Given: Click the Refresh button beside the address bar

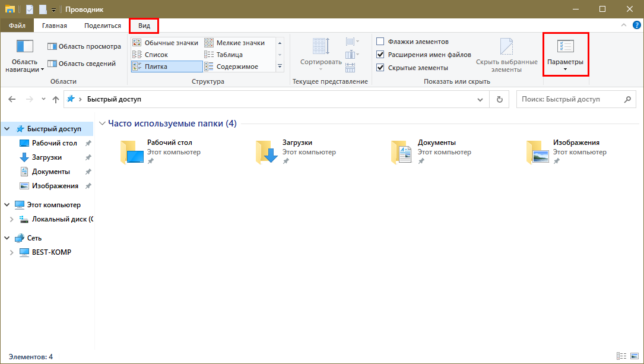Looking at the screenshot, I should point(500,100).
